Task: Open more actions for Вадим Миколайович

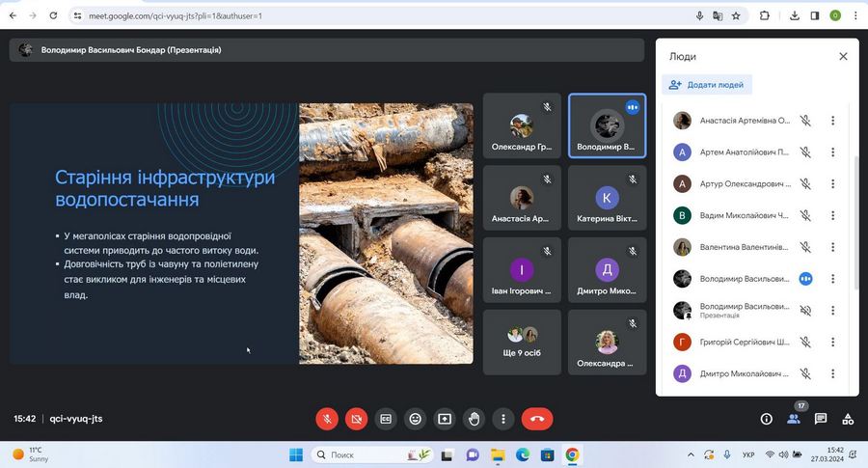Action: point(832,215)
